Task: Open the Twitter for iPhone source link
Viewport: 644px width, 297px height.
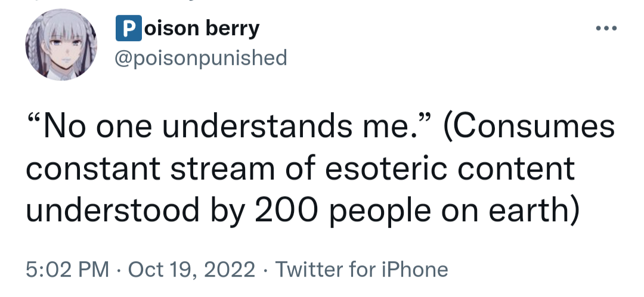Action: 362,269
